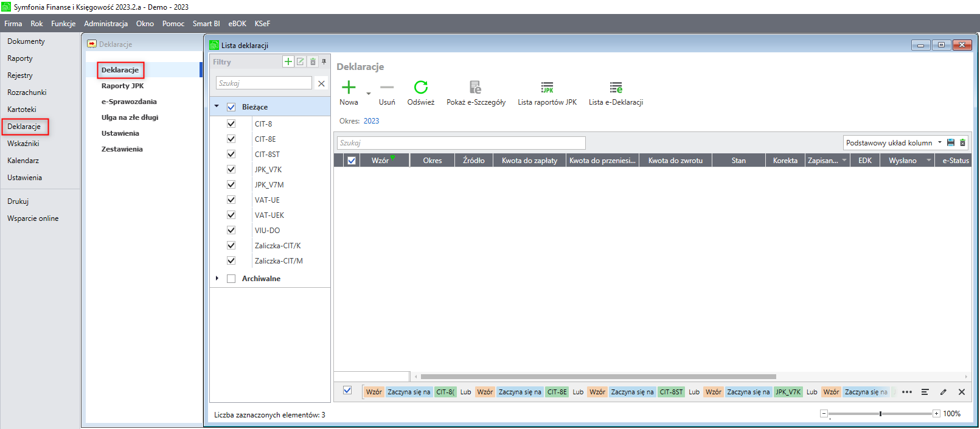Uncheck the JPK_V7K filter checkbox
Image resolution: width=980 pixels, height=429 pixels.
pyautogui.click(x=231, y=169)
